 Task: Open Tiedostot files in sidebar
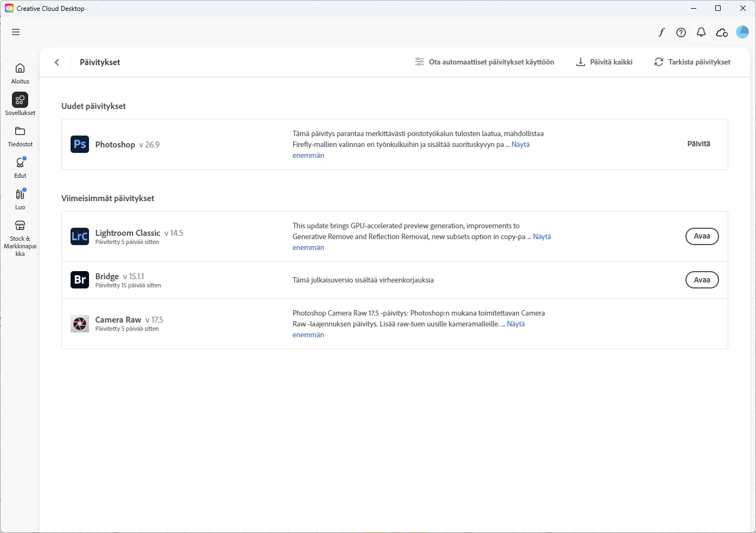click(20, 137)
